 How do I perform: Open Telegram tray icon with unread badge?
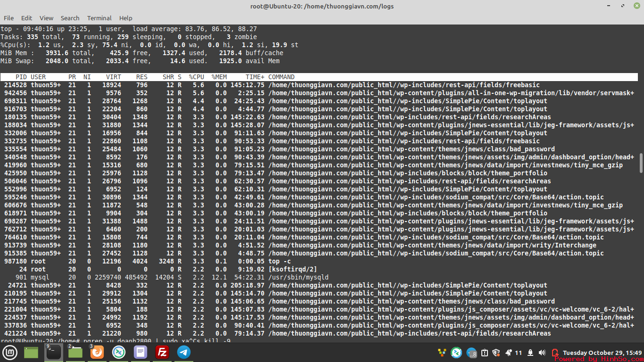coord(471,353)
